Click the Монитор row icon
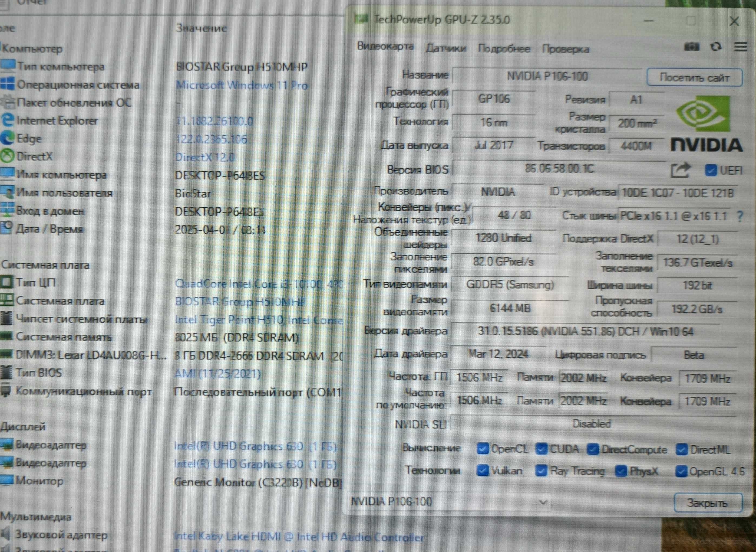 [7, 480]
